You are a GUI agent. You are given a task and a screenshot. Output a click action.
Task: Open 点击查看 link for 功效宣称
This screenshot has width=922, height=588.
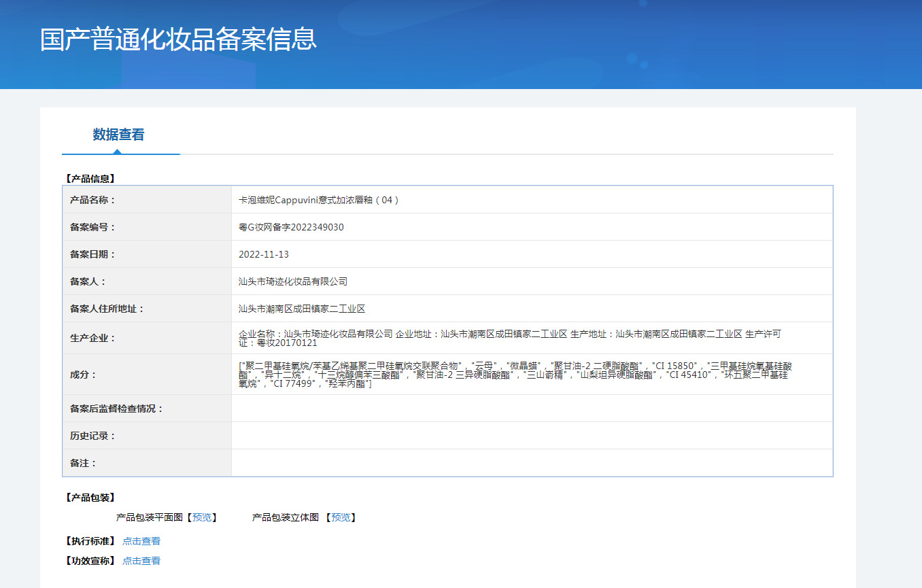coord(141,561)
